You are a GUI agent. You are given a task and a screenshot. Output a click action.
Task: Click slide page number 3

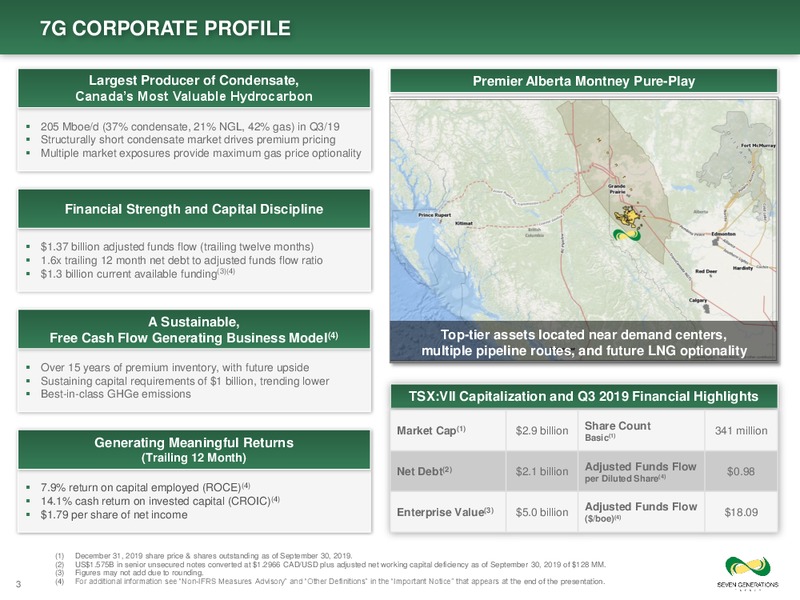click(18, 584)
